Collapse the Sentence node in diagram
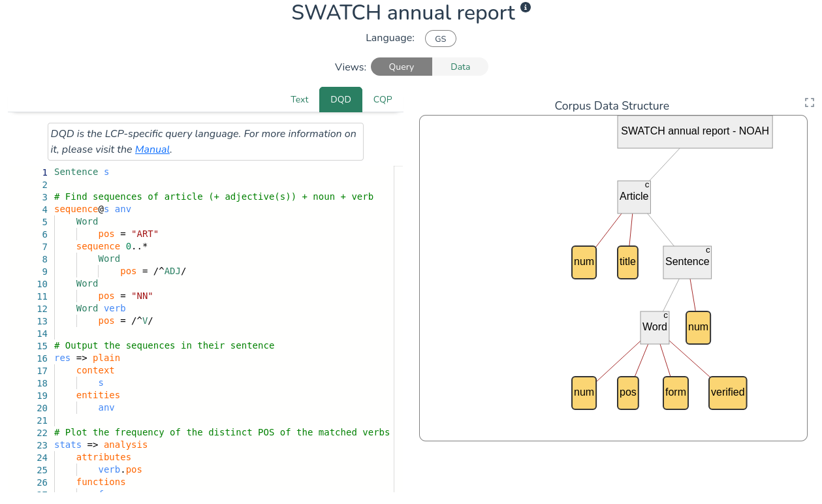Image resolution: width=822 pixels, height=504 pixels. [x=707, y=251]
